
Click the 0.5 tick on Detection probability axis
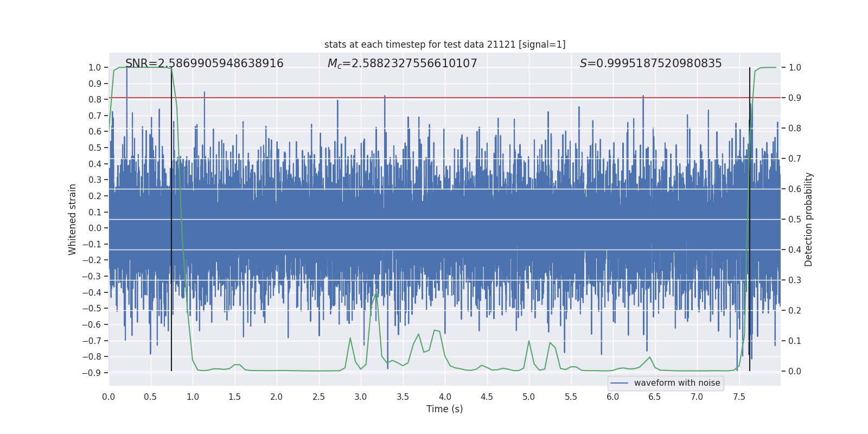pyautogui.click(x=795, y=219)
